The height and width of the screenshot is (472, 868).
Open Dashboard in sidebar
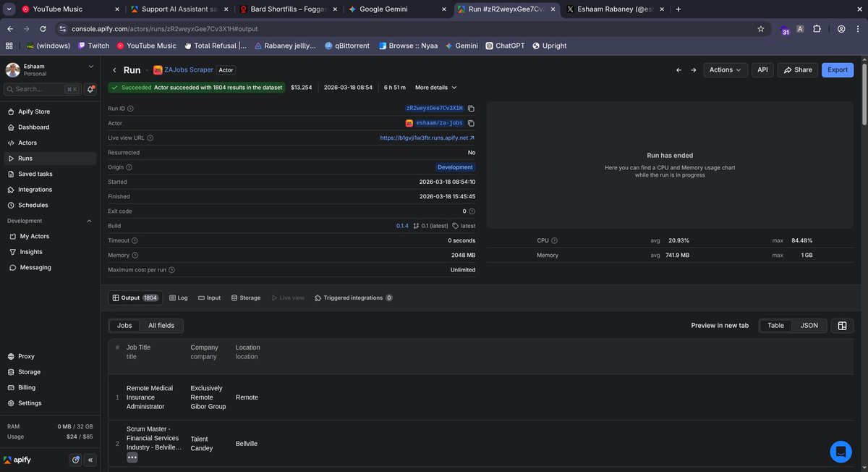pos(50,127)
